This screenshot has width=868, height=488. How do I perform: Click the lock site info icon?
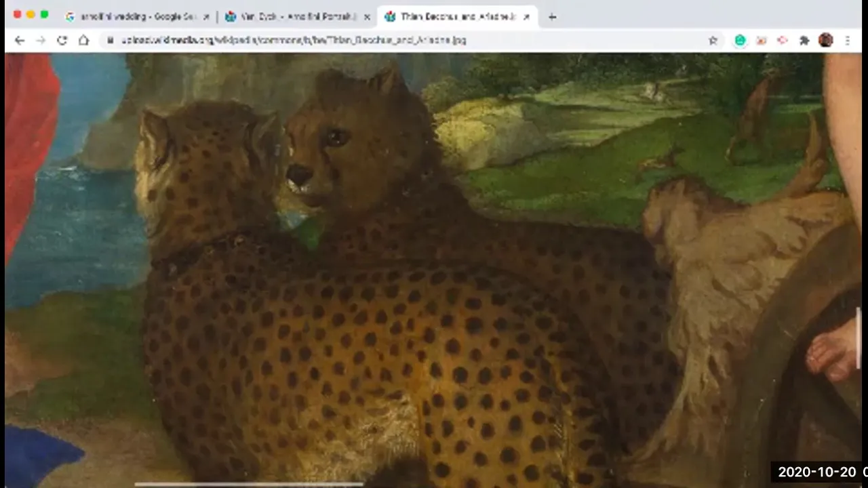(x=110, y=41)
